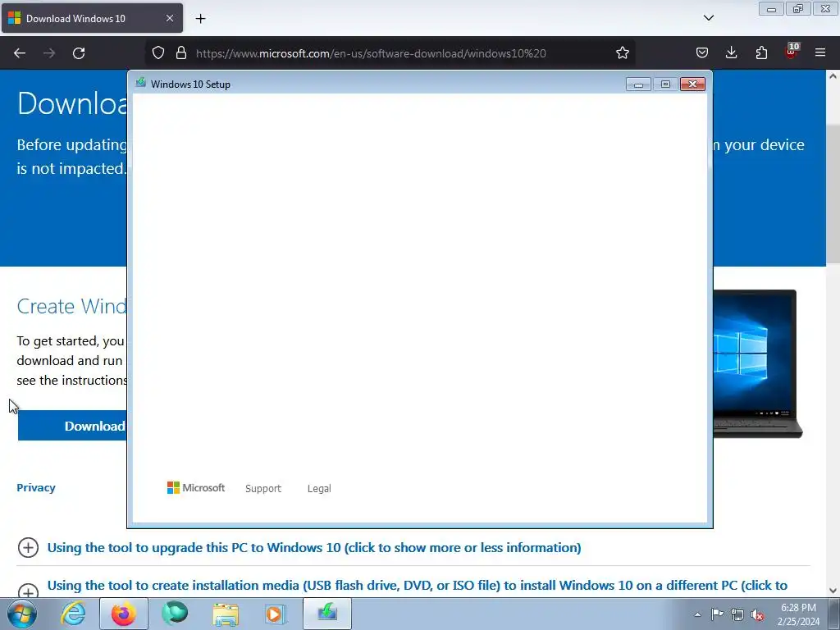Viewport: 840px width, 630px height.
Task: Click the Windows 10 Setup title bar icon
Action: (x=141, y=83)
